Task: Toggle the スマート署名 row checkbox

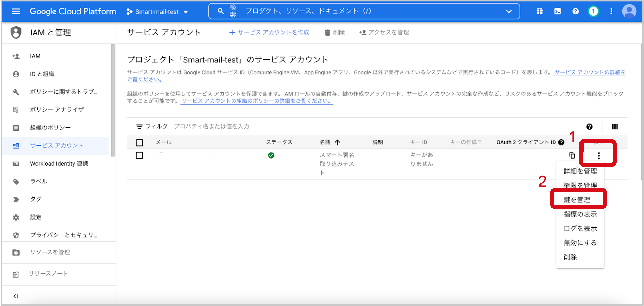Action: (139, 155)
